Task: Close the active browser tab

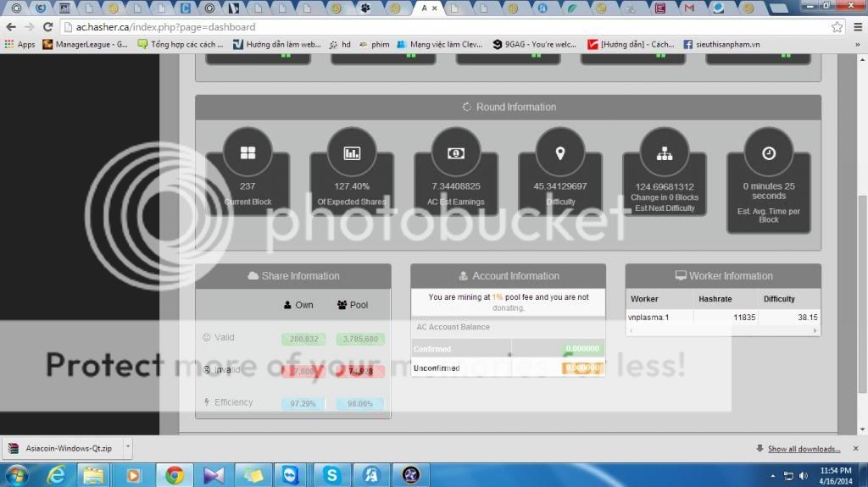Action: coord(435,8)
